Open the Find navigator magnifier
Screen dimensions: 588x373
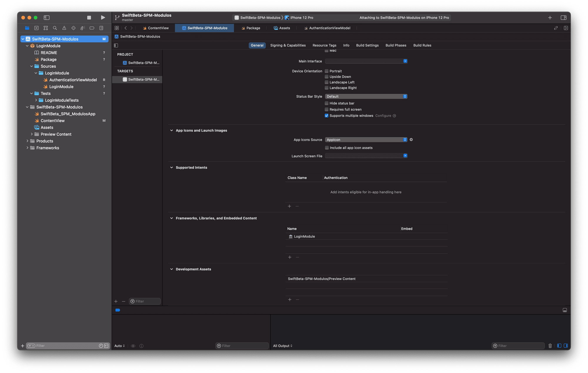click(x=55, y=28)
